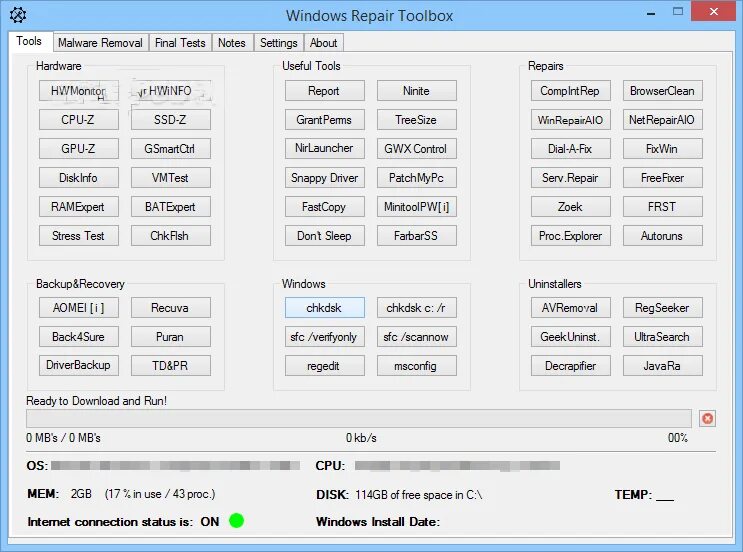
Task: Run FarbarSS
Action: (417, 235)
